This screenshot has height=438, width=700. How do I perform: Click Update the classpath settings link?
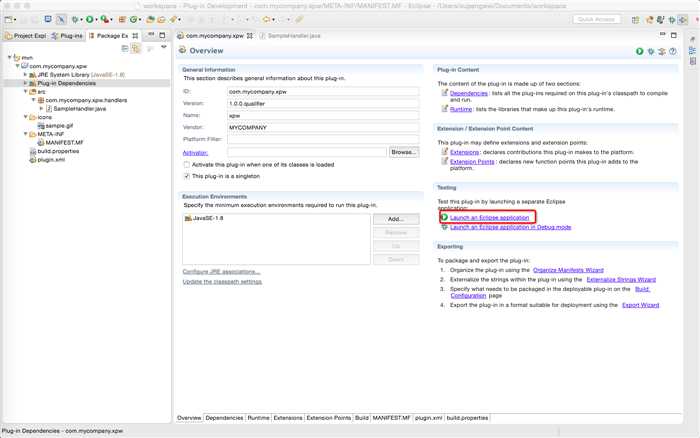(x=222, y=282)
